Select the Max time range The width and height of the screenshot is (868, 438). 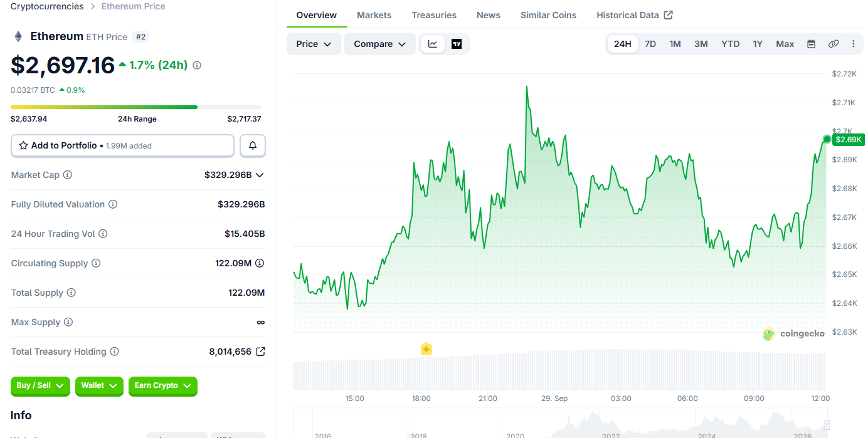(785, 44)
